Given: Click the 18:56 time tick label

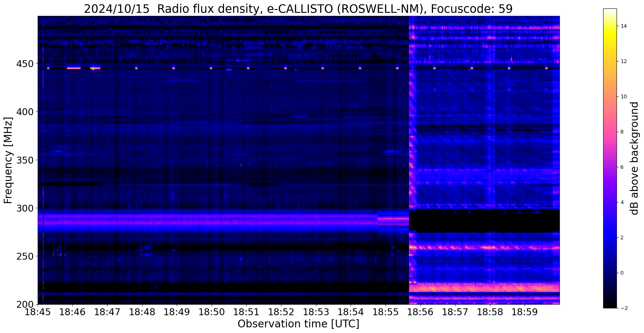Looking at the screenshot, I should click(421, 312).
